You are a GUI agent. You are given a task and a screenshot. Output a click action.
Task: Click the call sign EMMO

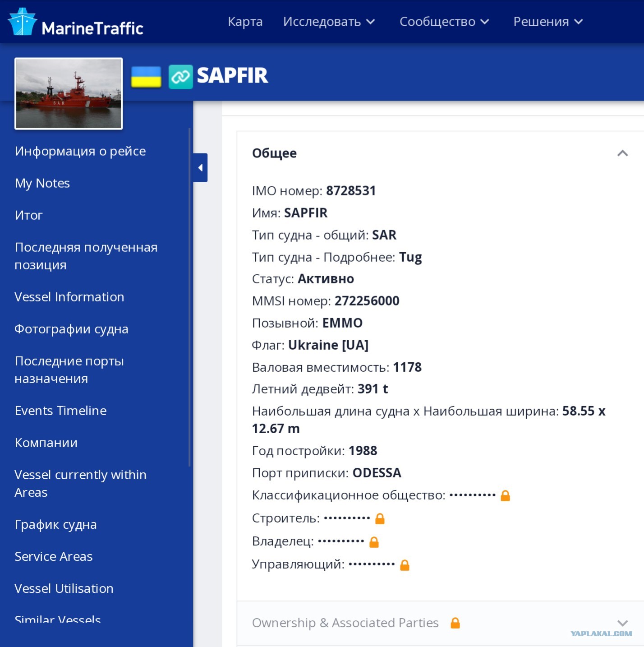[343, 323]
